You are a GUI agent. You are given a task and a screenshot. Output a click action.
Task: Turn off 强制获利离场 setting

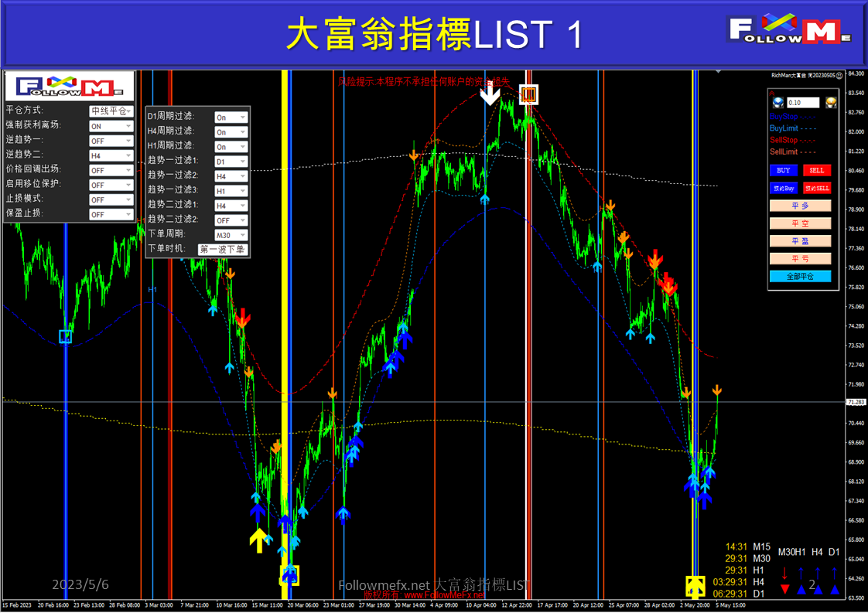[111, 124]
